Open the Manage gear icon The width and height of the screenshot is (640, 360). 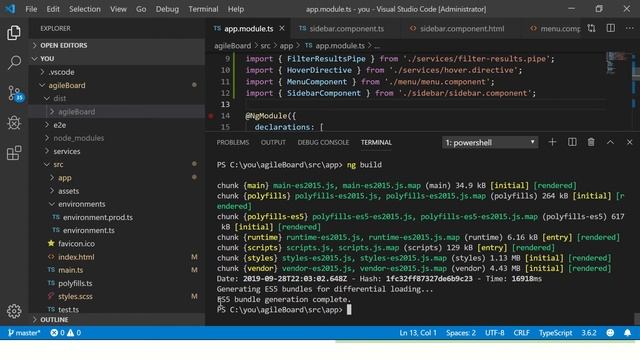pyautogui.click(x=14, y=311)
